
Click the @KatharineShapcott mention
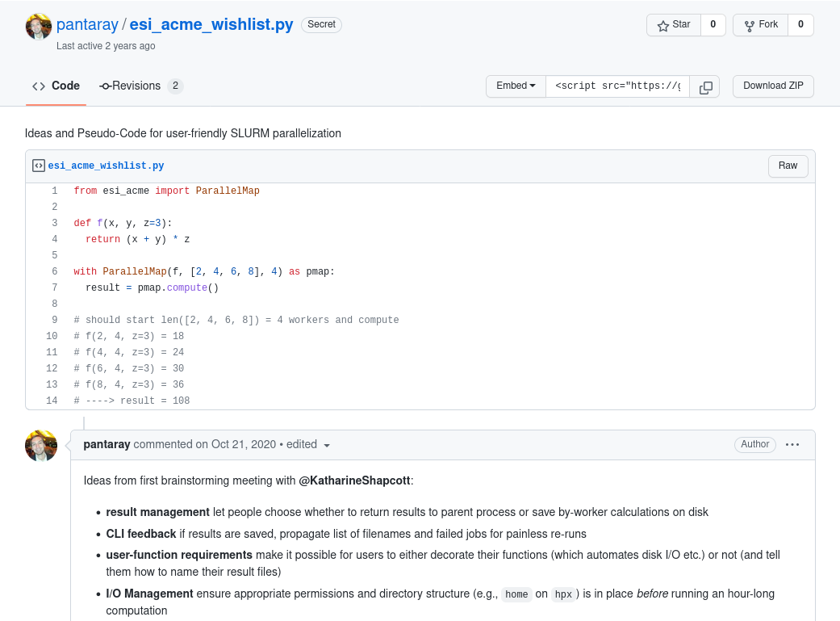click(x=355, y=480)
